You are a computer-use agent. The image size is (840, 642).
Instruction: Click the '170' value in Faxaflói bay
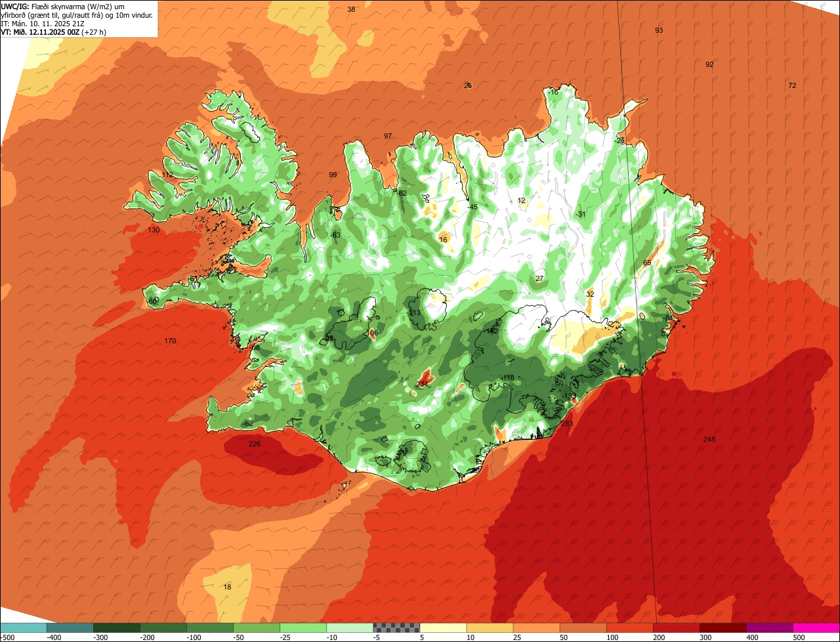[170, 341]
